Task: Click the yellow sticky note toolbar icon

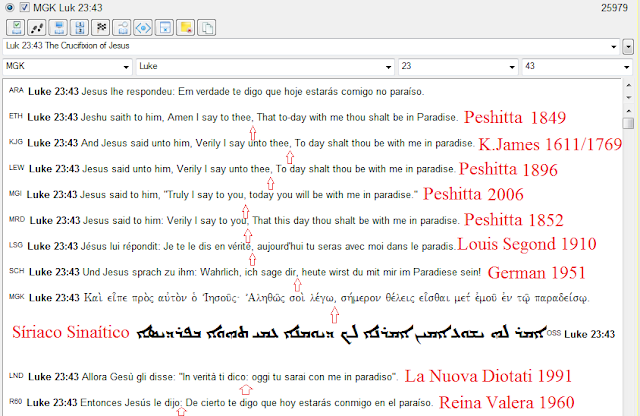Action: (x=186, y=28)
